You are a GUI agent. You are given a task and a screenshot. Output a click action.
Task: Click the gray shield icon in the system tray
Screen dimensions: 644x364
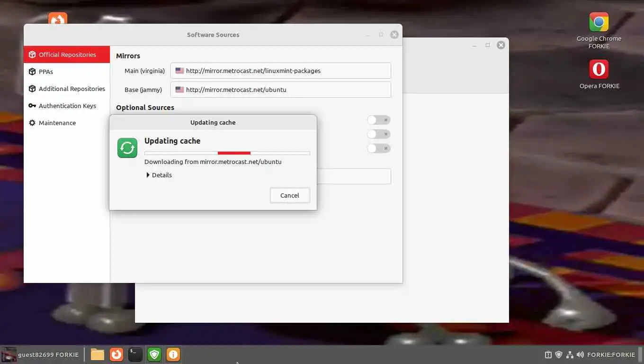point(559,355)
